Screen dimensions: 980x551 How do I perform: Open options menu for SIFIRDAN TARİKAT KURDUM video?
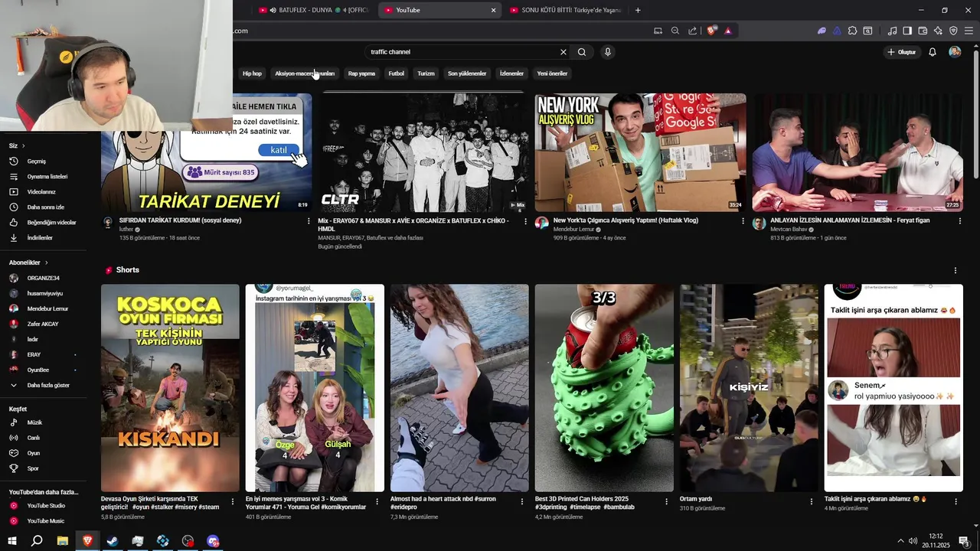pos(309,221)
